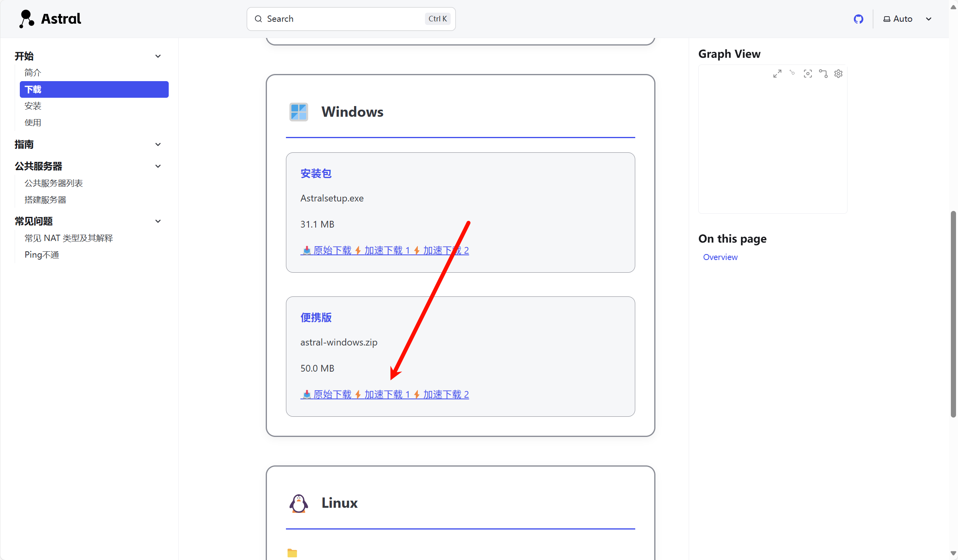Click the search magnifier icon
Screen dimensions: 958x560
tap(258, 19)
